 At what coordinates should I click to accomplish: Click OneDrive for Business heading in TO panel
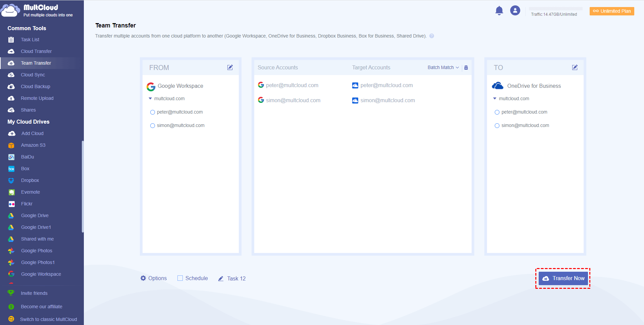pyautogui.click(x=534, y=86)
